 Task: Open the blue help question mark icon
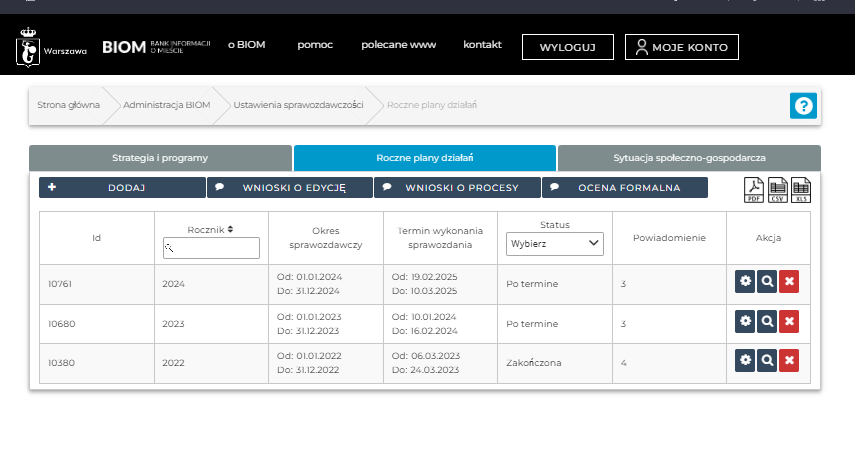coord(803,105)
